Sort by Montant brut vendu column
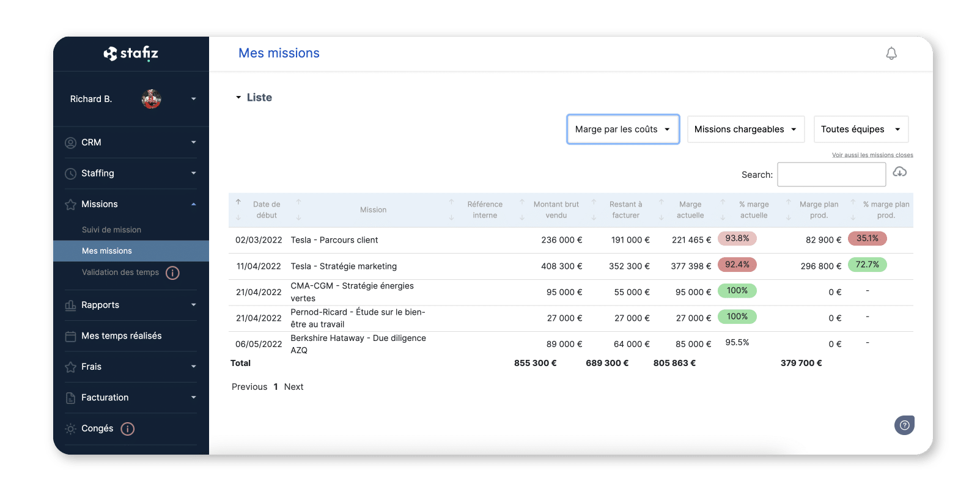The image size is (980, 487). 556,210
